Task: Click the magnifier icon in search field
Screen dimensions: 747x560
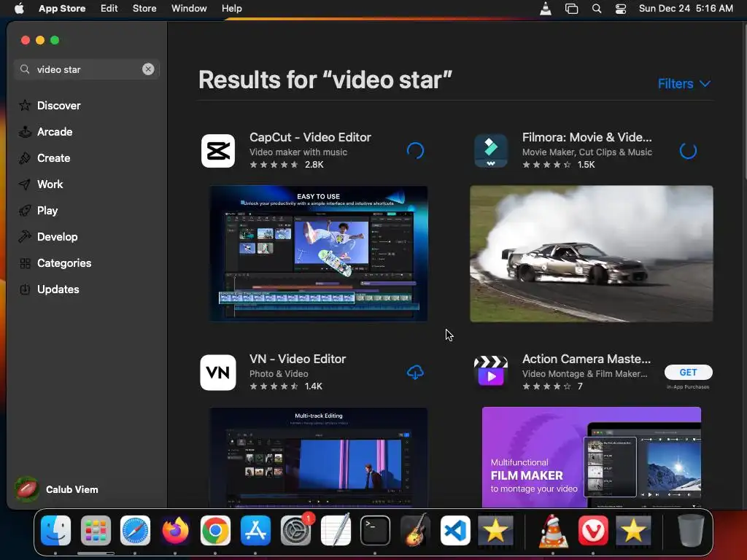Action: point(25,69)
